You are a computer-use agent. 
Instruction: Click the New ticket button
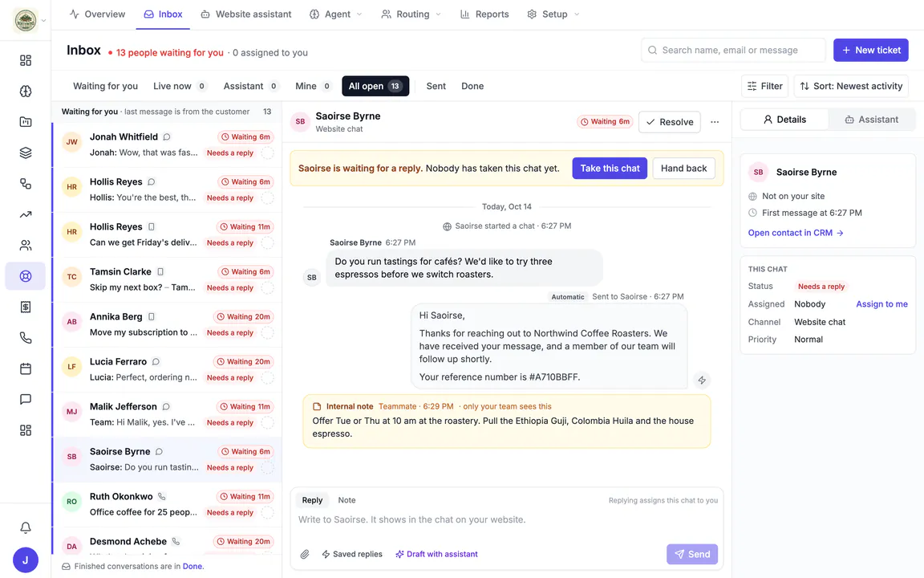871,50
